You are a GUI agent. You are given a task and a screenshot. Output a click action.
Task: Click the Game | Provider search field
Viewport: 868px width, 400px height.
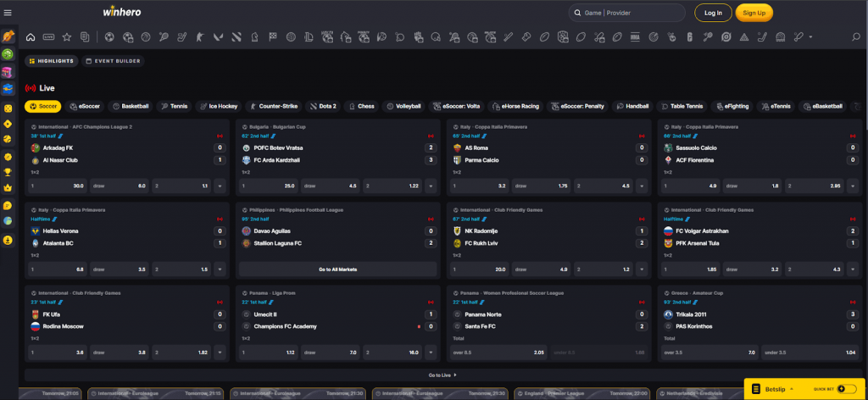point(627,13)
